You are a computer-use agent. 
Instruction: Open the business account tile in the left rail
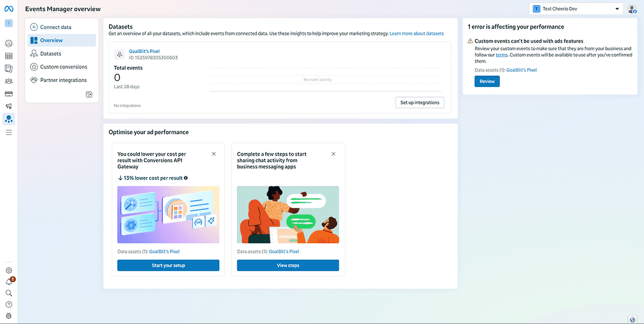click(9, 23)
